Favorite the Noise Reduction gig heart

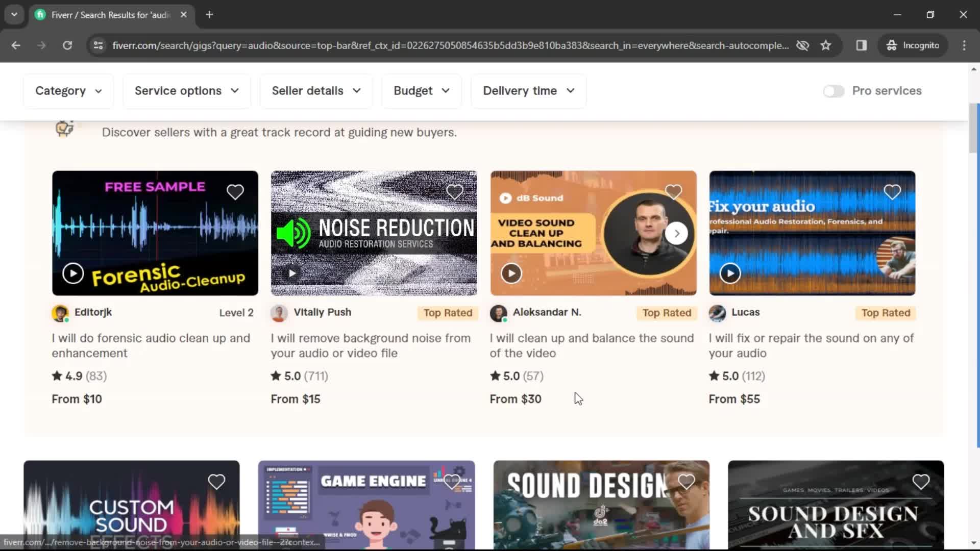click(x=454, y=192)
